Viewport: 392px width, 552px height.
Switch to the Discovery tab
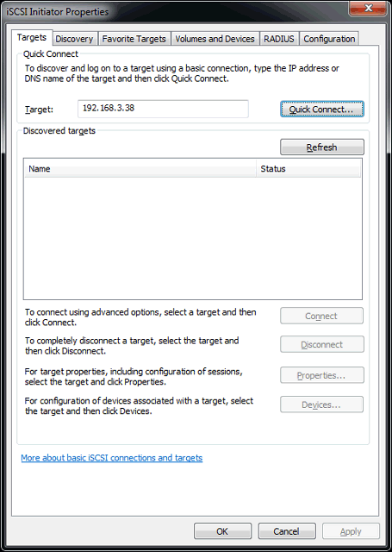74,39
